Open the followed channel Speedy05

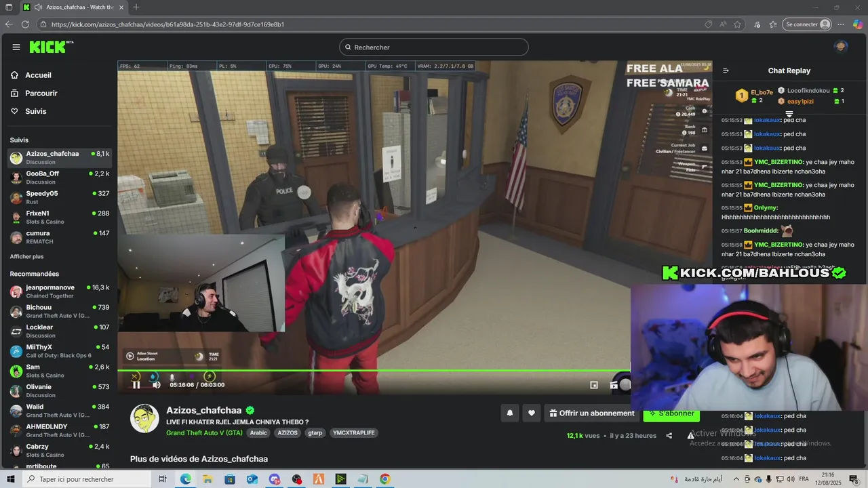tap(60, 197)
